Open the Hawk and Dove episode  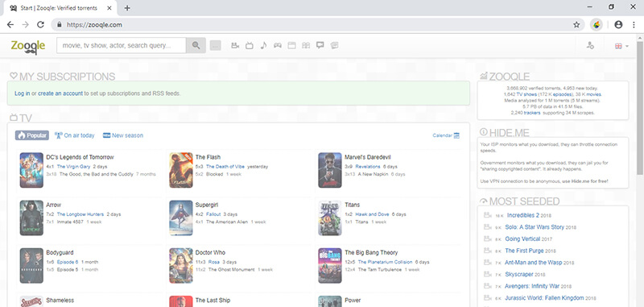(x=372, y=214)
